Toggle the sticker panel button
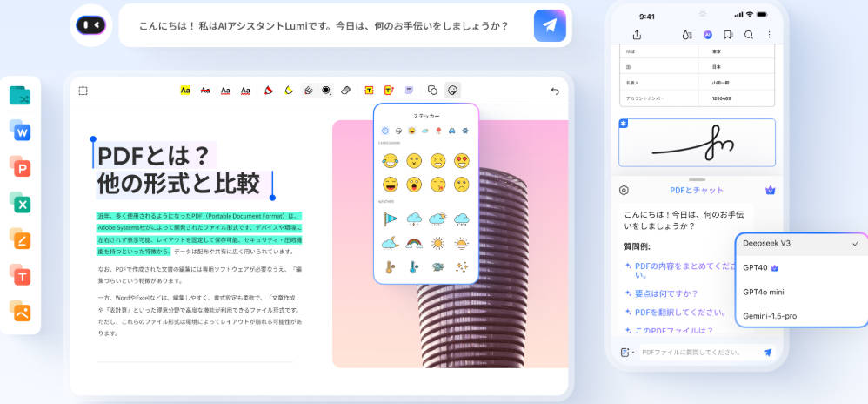The height and width of the screenshot is (404, 868). 453,90
